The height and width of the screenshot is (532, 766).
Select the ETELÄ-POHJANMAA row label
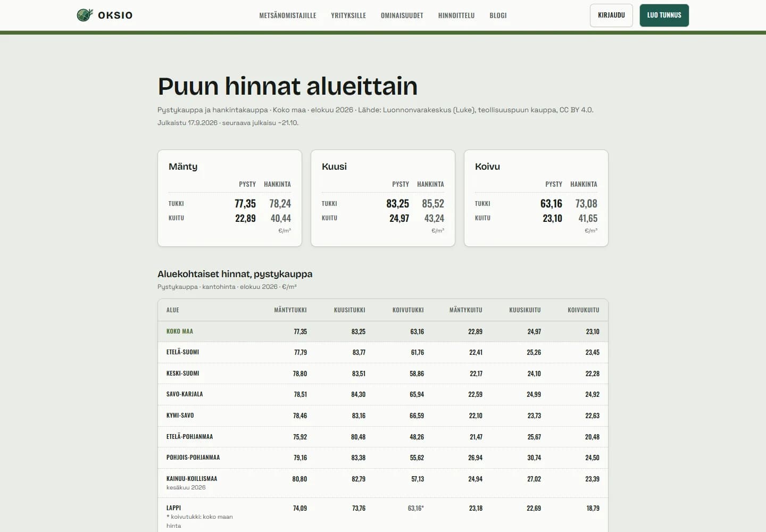click(x=189, y=437)
